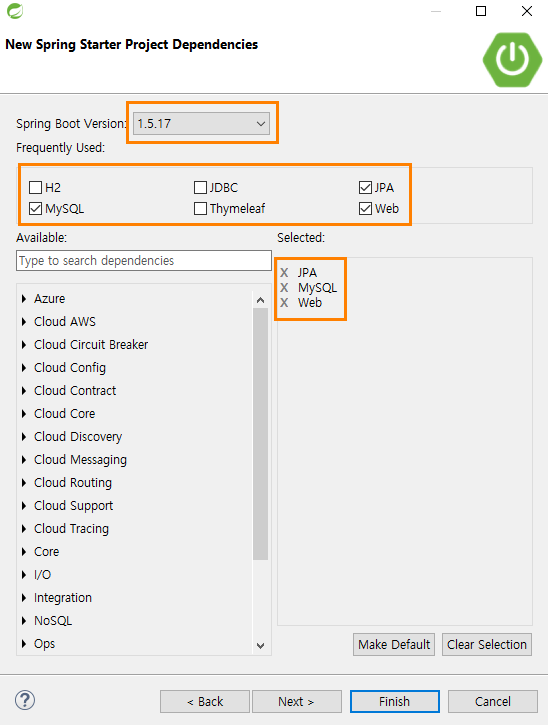
Task: Enable the H2 checkbox
Action: point(35,187)
